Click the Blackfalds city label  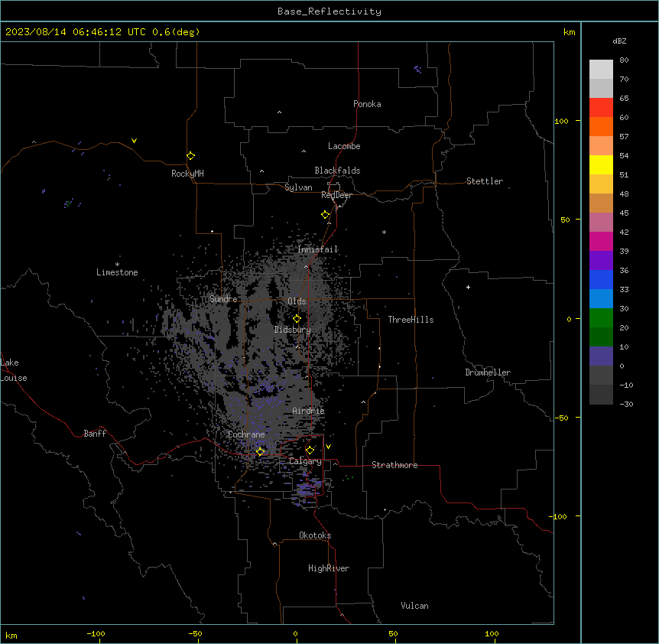coord(337,171)
